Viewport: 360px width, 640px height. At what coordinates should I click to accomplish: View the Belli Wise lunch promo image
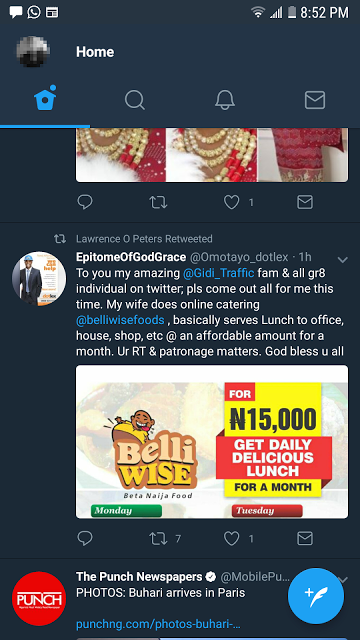point(212,442)
